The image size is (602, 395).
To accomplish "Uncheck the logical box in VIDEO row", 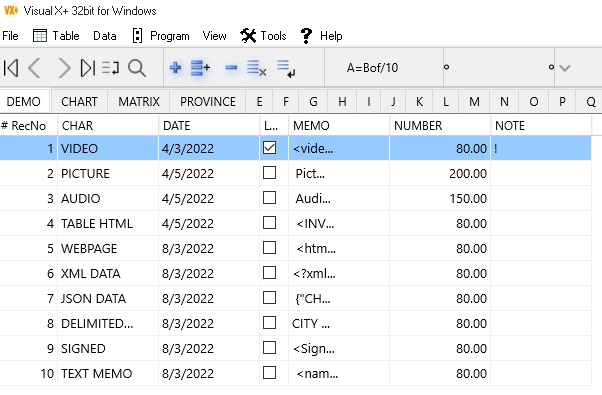I will click(269, 148).
